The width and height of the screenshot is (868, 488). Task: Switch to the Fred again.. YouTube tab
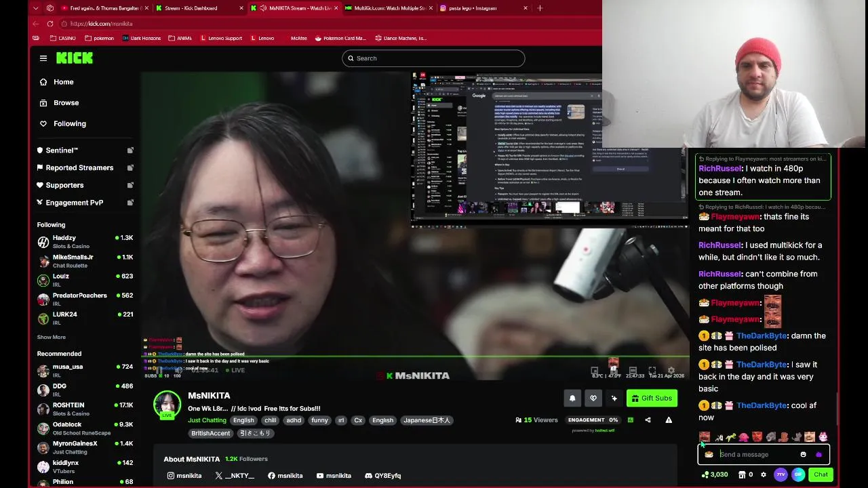click(103, 8)
